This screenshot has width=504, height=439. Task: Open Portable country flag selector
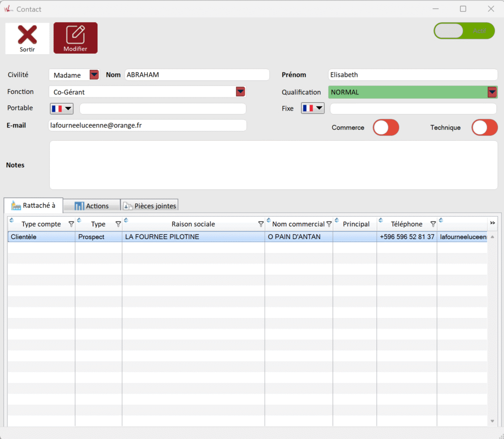coord(62,108)
